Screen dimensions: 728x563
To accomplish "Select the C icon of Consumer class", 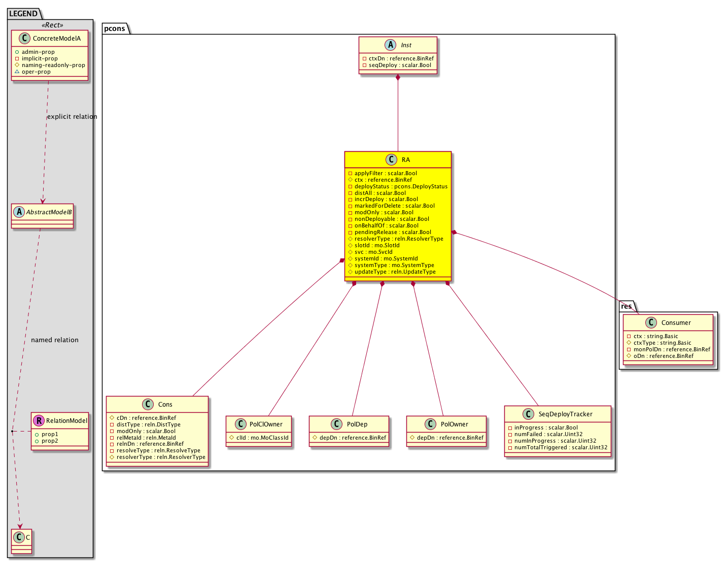I will pos(651,323).
